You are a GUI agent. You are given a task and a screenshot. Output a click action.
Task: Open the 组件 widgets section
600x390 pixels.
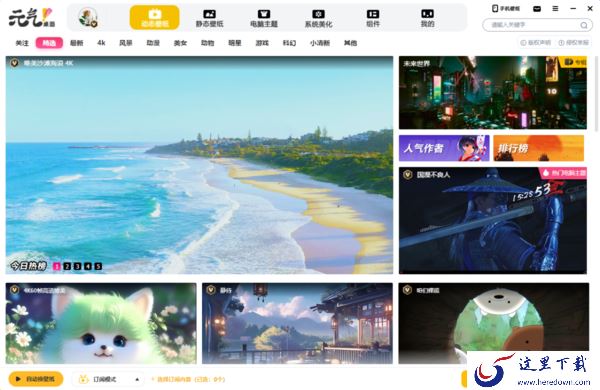373,18
